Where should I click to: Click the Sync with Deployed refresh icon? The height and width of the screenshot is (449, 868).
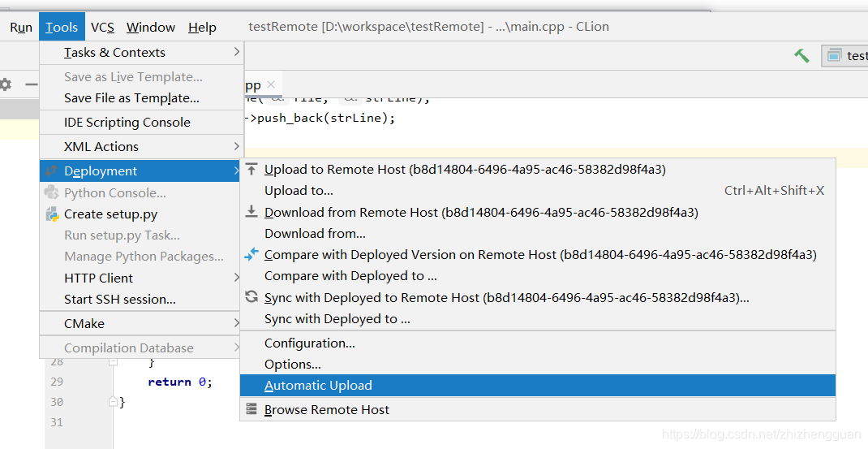click(x=251, y=296)
